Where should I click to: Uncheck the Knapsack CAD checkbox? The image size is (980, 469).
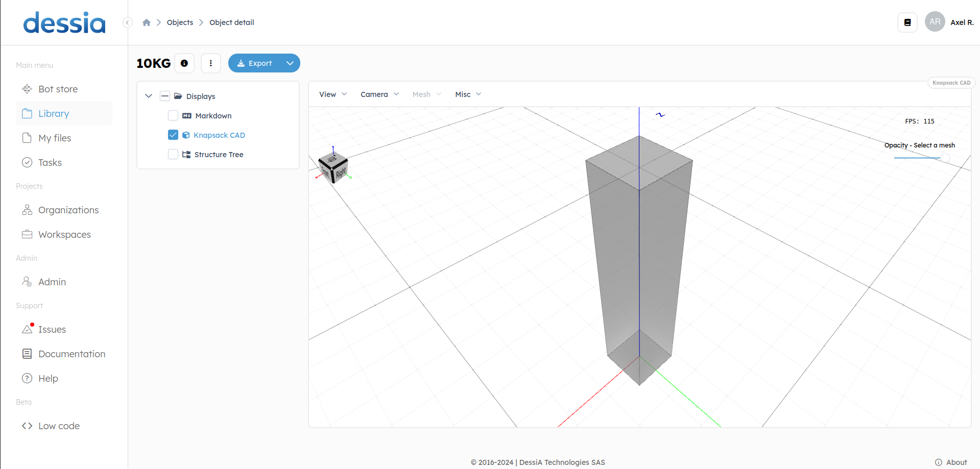coord(173,135)
